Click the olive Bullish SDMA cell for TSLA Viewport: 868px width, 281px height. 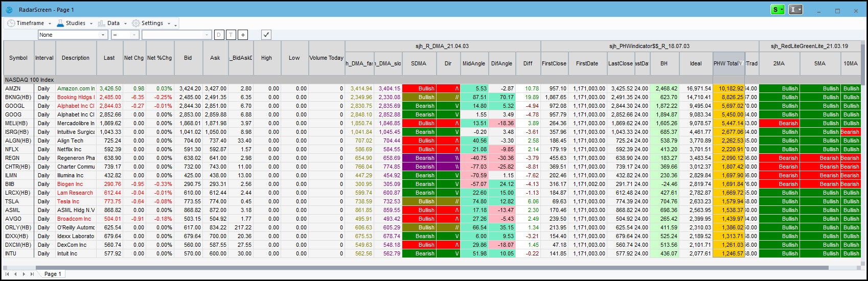pos(419,201)
